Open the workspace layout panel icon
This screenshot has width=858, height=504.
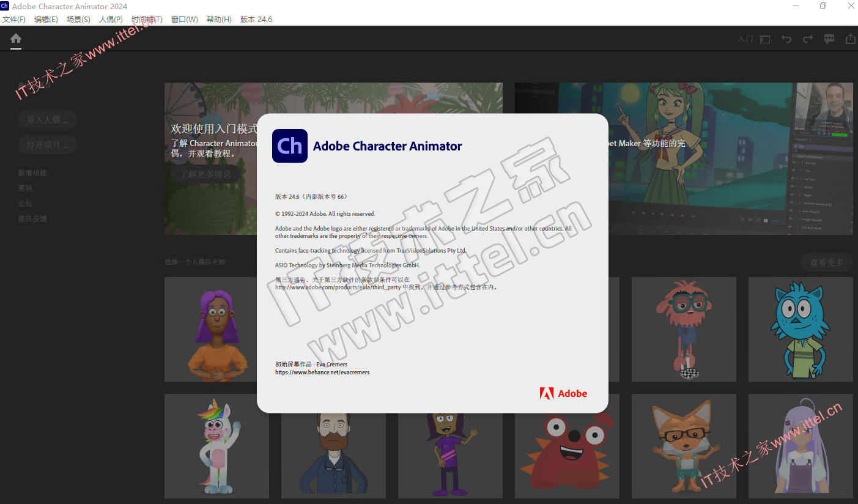click(765, 39)
